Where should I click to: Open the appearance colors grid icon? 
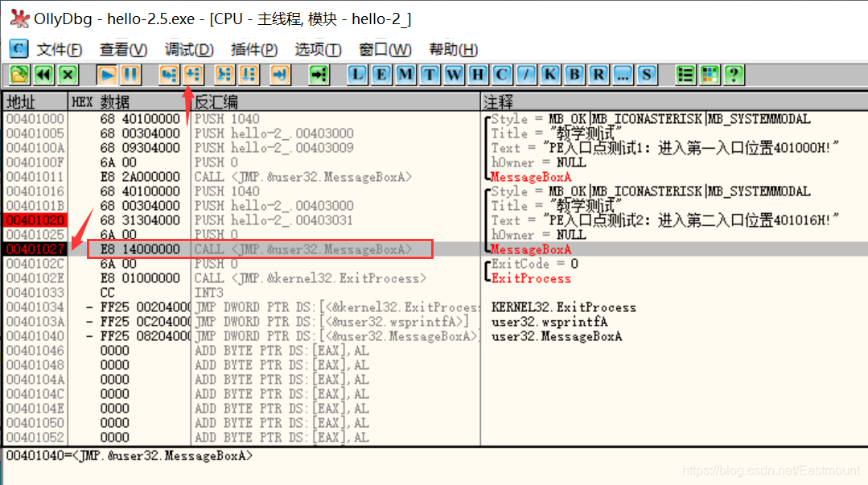tap(710, 75)
